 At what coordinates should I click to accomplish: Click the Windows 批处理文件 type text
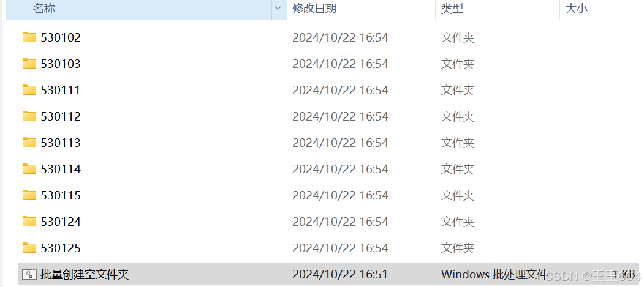(494, 274)
